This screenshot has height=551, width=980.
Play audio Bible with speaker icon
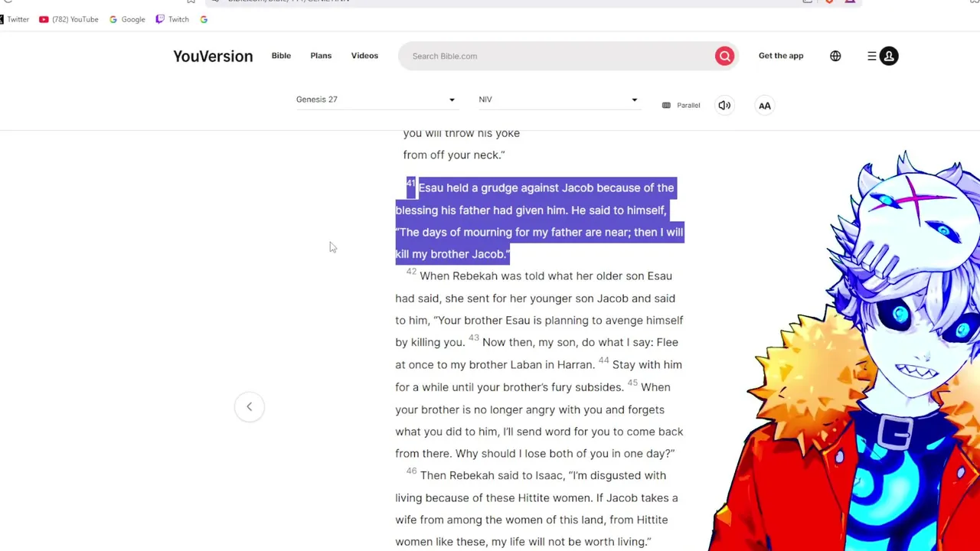(724, 106)
